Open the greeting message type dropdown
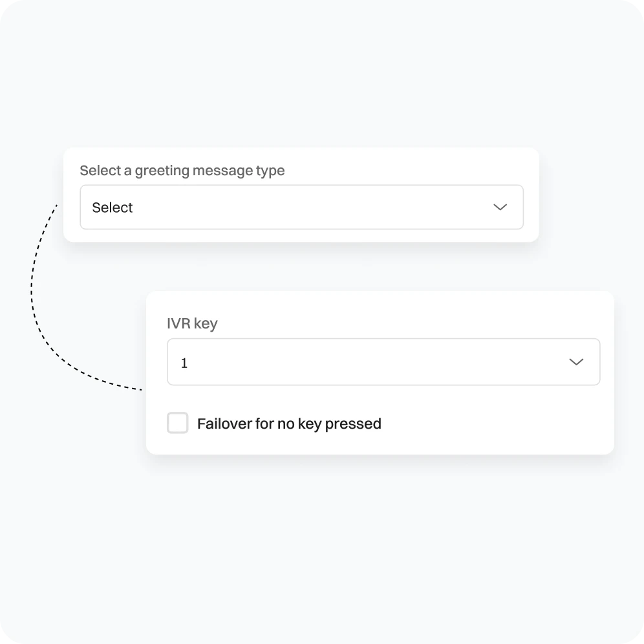 click(301, 208)
